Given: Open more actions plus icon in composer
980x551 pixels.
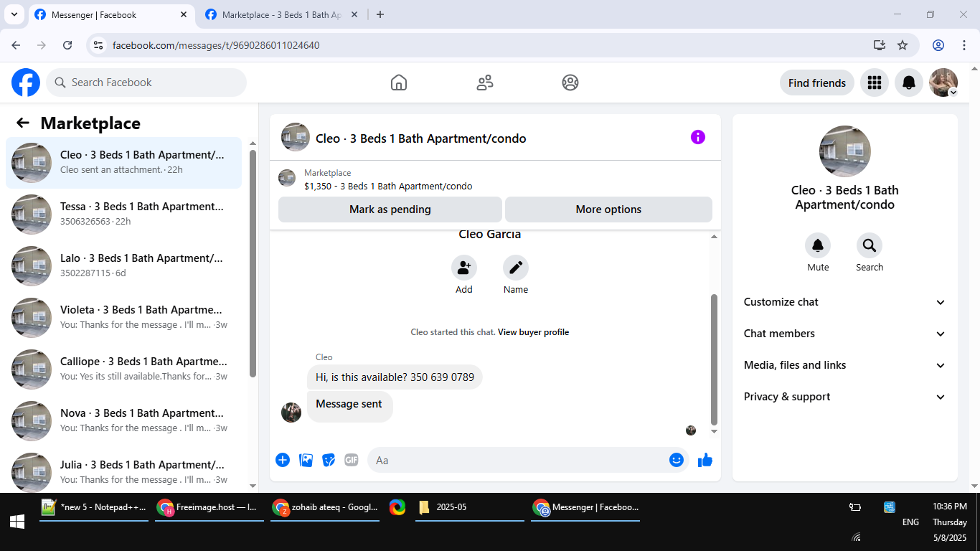Looking at the screenshot, I should tap(283, 460).
